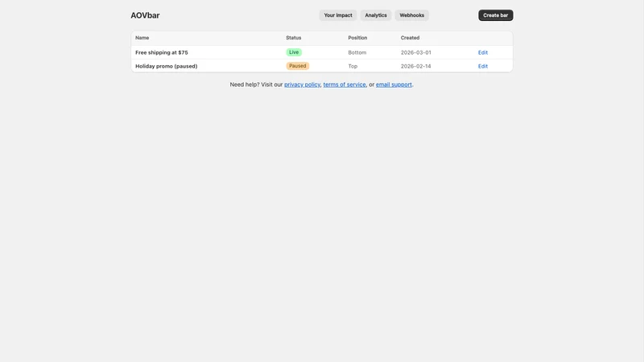
Task: Click the Name column header
Action: 142,38
